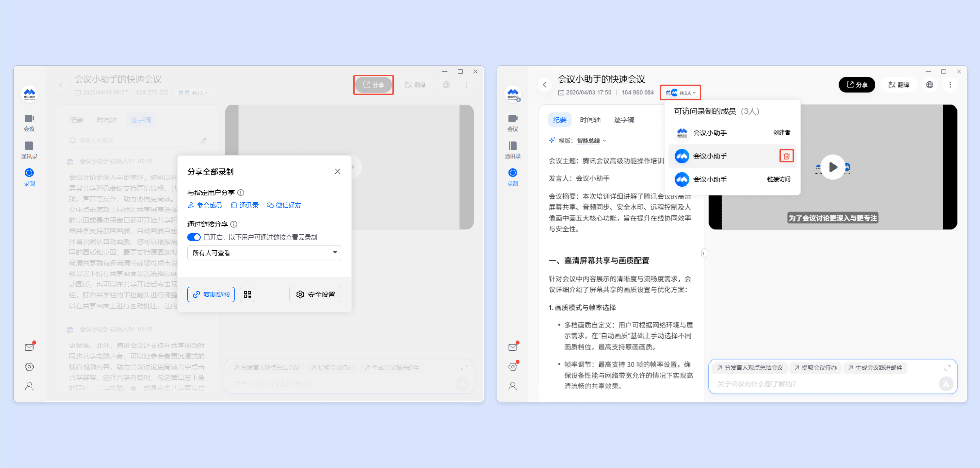Open 安全设置 in share dialog
The height and width of the screenshot is (468, 980).
315,294
